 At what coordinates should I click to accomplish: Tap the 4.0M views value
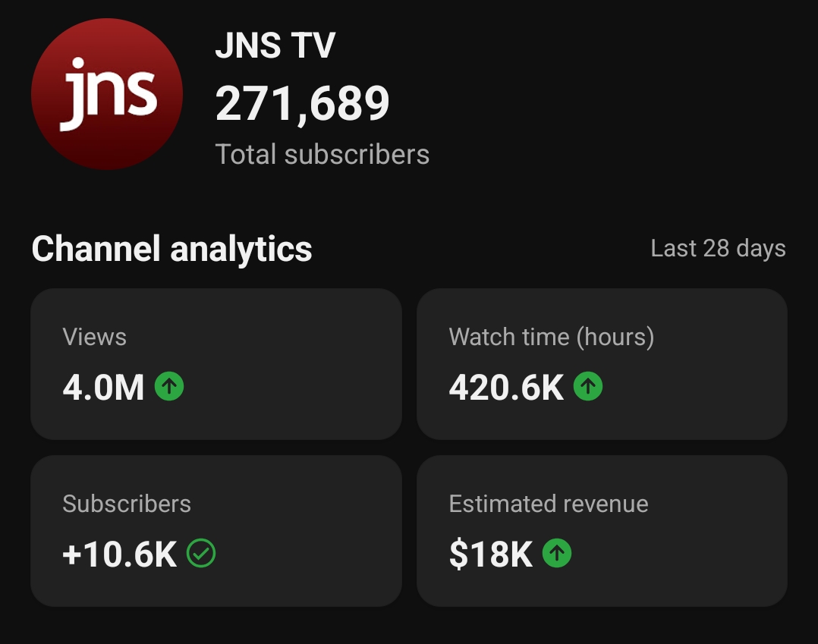click(103, 388)
